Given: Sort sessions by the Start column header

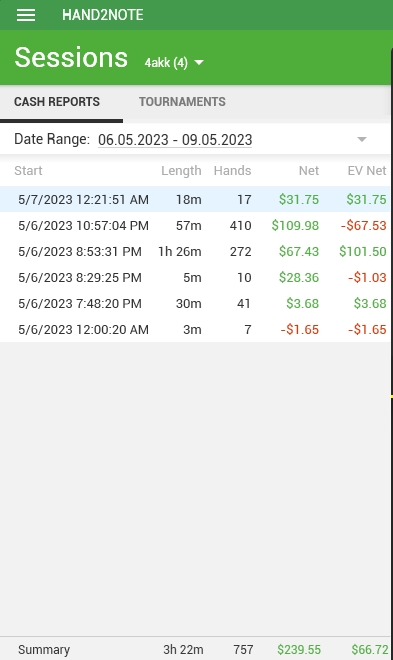Looking at the screenshot, I should 28,170.
